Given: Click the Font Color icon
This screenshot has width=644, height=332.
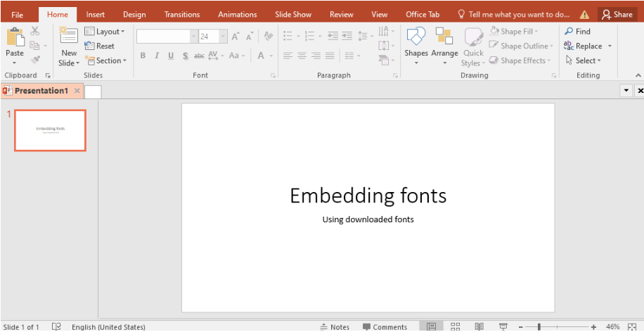Looking at the screenshot, I should (260, 56).
